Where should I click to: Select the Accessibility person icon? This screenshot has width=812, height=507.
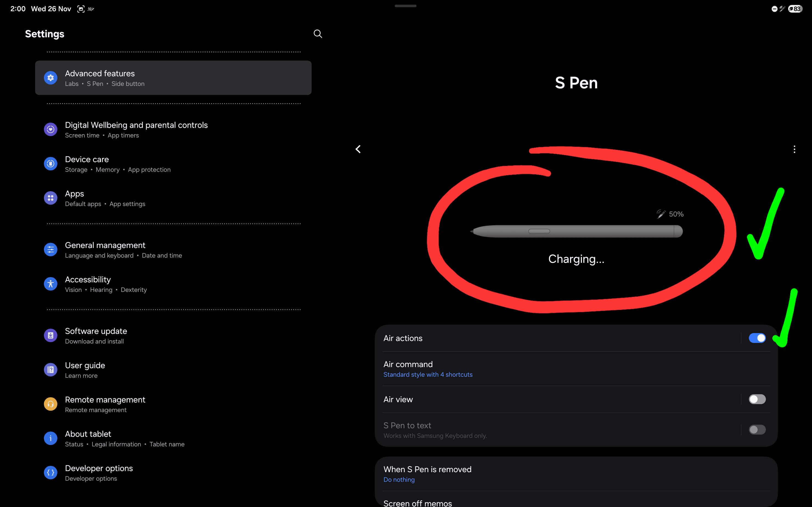[x=50, y=284]
